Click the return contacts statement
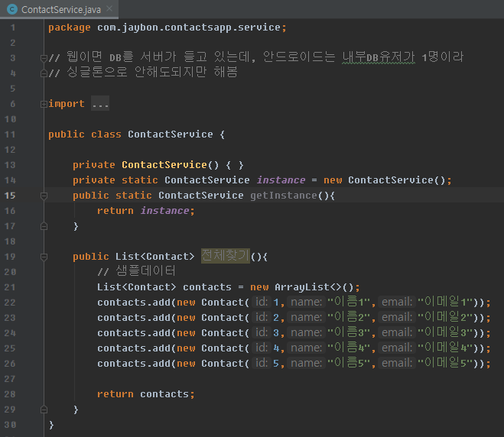The height and width of the screenshot is (437, 504). click(146, 394)
